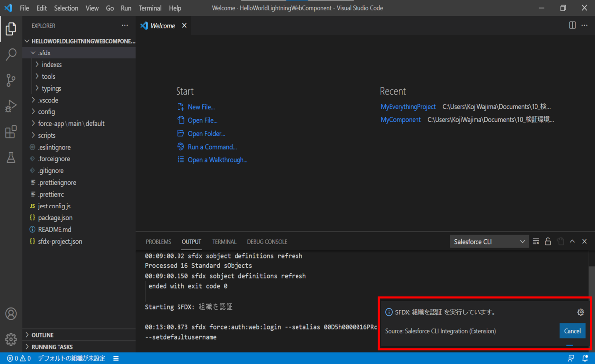Viewport: 595px width, 364px height.
Task: Switch to the TERMINAL tab
Action: (x=224, y=242)
